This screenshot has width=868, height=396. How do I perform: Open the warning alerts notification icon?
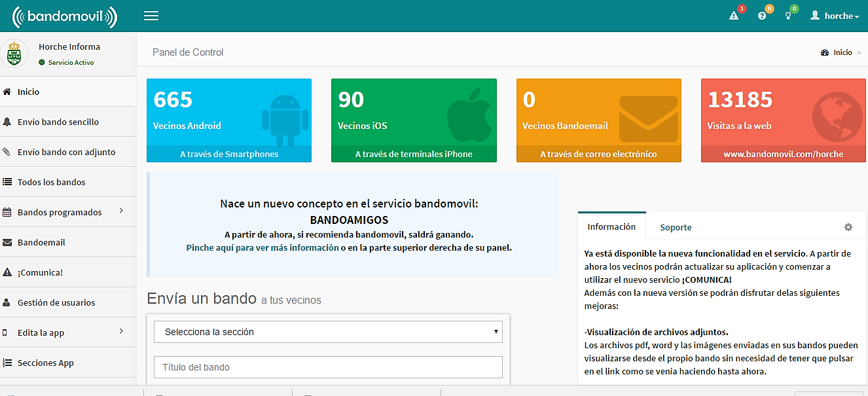(x=734, y=16)
